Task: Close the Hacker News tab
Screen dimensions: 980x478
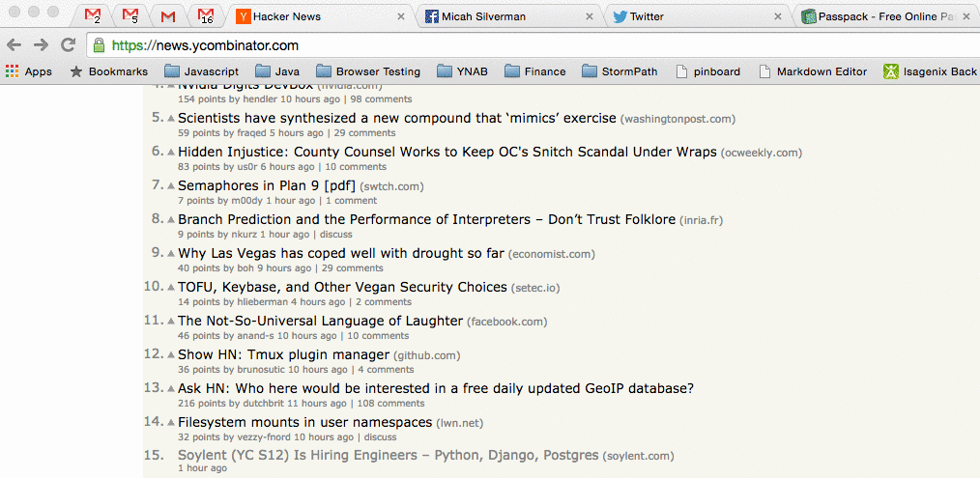Action: click(401, 16)
